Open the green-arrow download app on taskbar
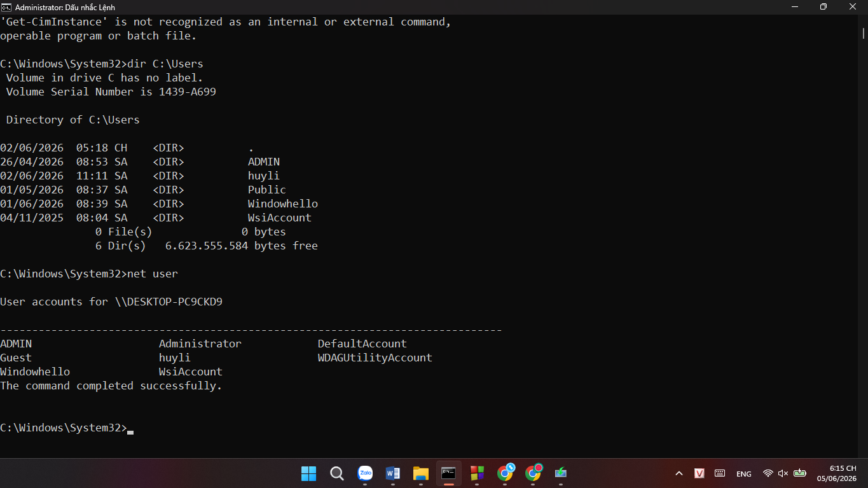 [561, 473]
